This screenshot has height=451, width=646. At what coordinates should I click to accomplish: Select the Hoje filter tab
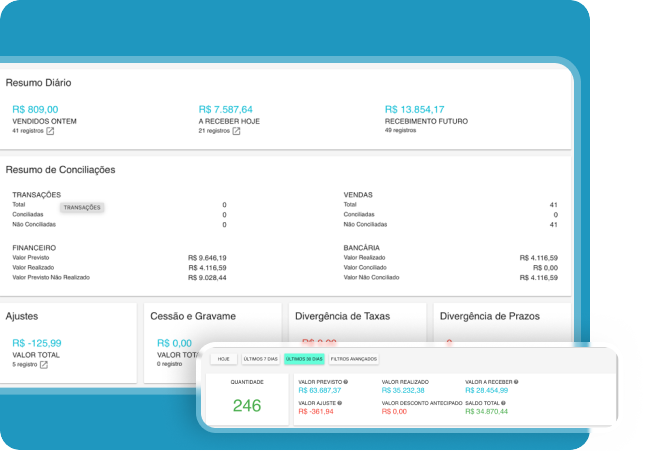[x=223, y=358]
